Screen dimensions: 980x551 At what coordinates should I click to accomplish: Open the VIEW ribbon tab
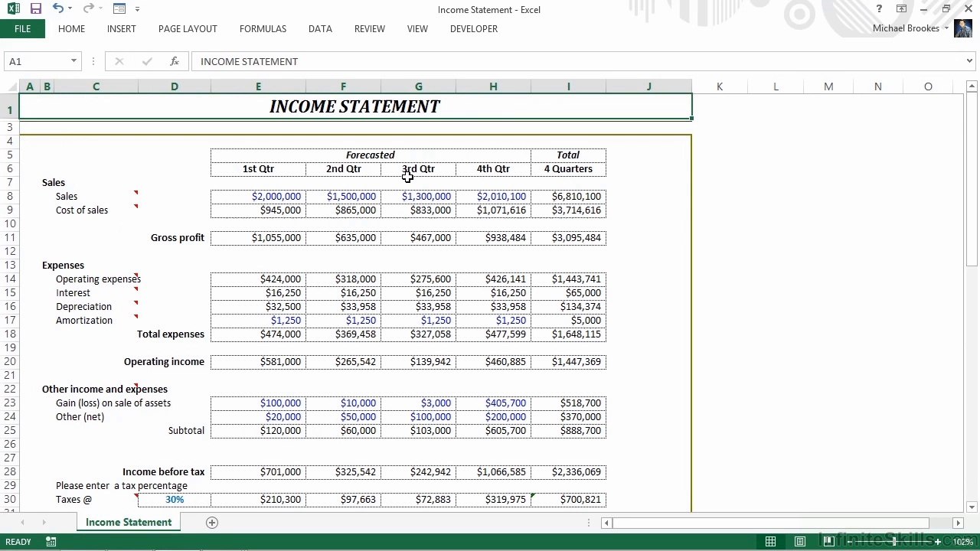coord(417,29)
